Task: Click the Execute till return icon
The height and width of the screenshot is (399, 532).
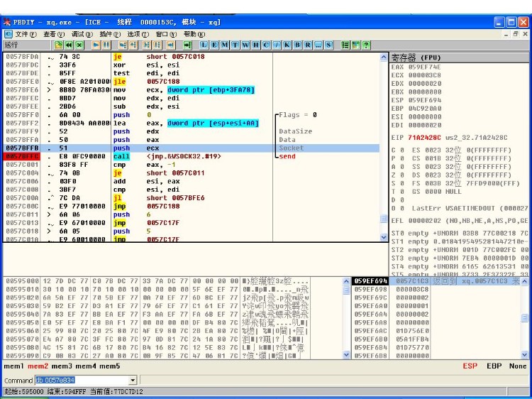Action: (x=171, y=45)
